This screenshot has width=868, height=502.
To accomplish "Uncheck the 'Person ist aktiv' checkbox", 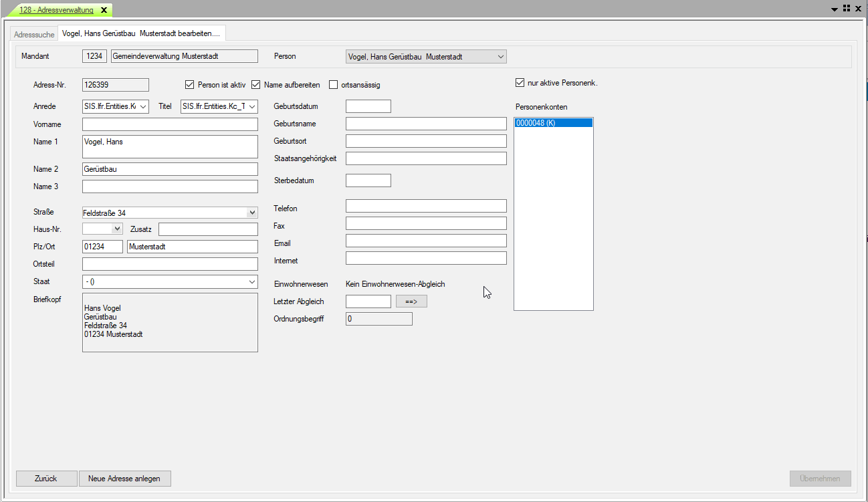I will 189,85.
